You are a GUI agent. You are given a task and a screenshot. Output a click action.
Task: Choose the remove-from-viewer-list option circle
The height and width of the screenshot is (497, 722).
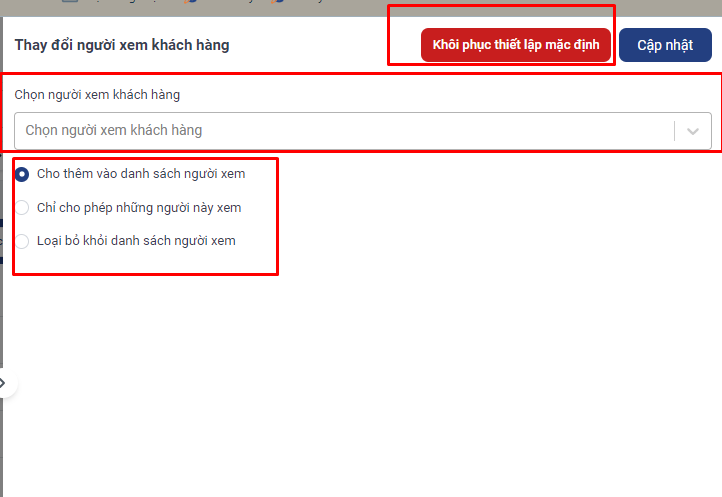[x=22, y=241]
